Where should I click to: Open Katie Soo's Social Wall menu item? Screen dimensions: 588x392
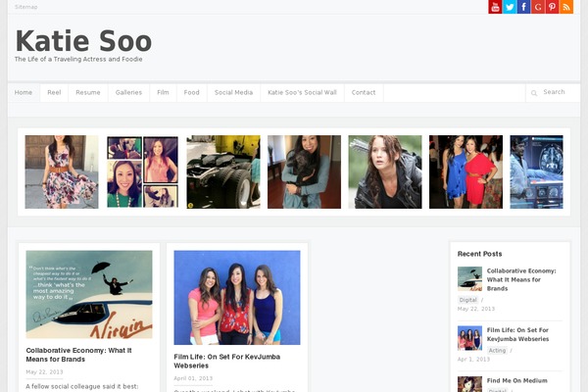(x=302, y=92)
